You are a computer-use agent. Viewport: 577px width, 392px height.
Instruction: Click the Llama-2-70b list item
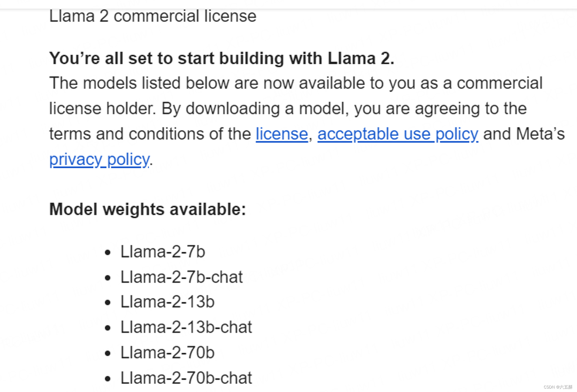pos(167,352)
